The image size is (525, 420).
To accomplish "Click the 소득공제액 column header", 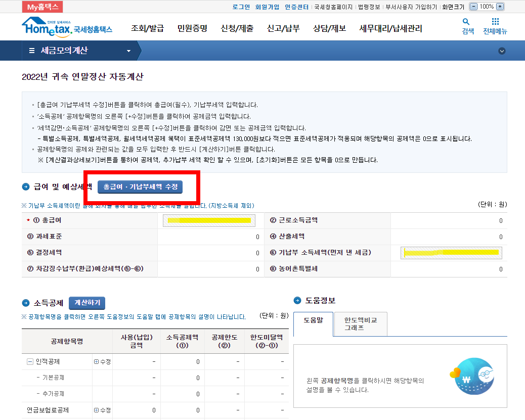I will [183, 341].
